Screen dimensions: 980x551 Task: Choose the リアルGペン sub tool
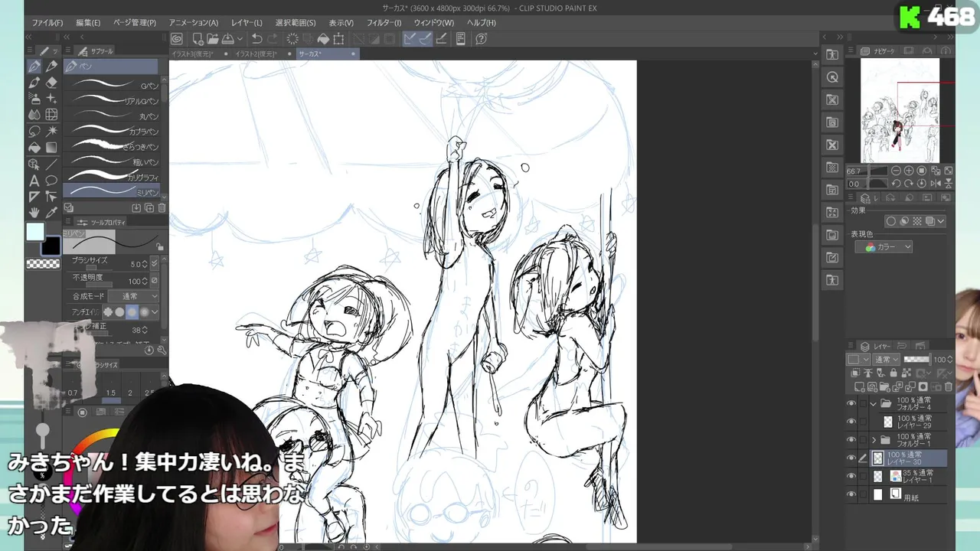click(113, 100)
